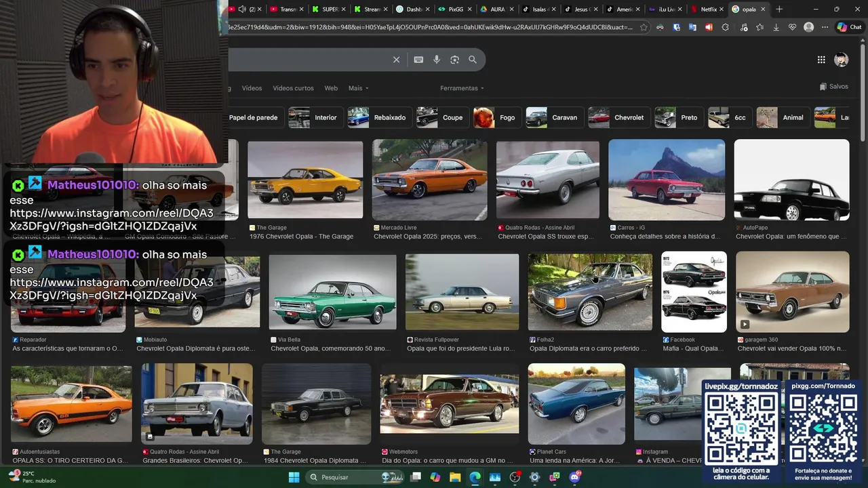Screen dimensions: 868x488
Task: Open the Google apps grid
Action: (821, 60)
